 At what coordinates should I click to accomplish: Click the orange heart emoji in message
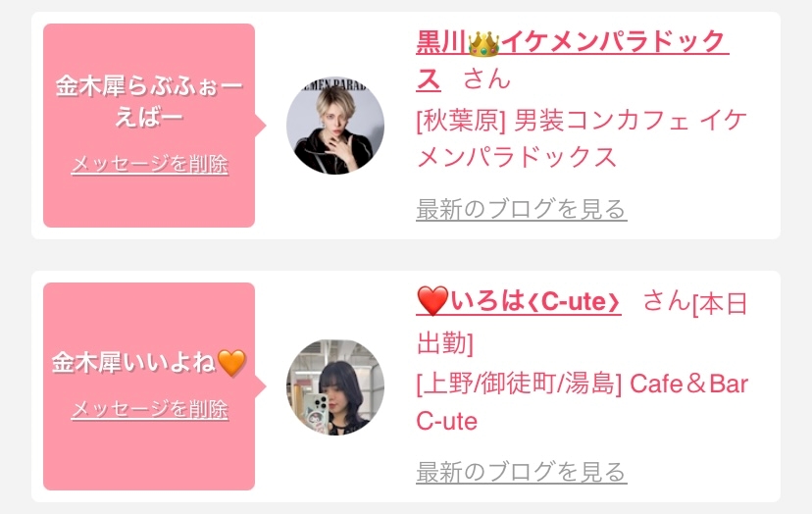coord(231,362)
